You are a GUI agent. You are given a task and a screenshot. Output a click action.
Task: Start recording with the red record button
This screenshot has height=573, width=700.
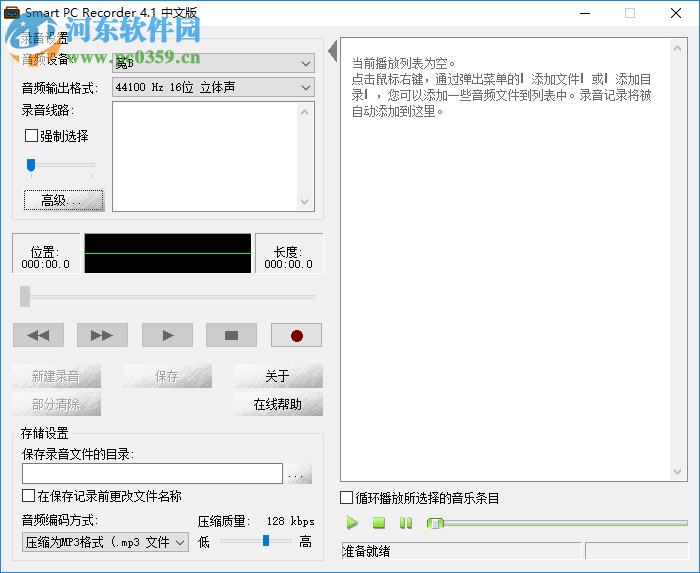pyautogui.click(x=296, y=335)
